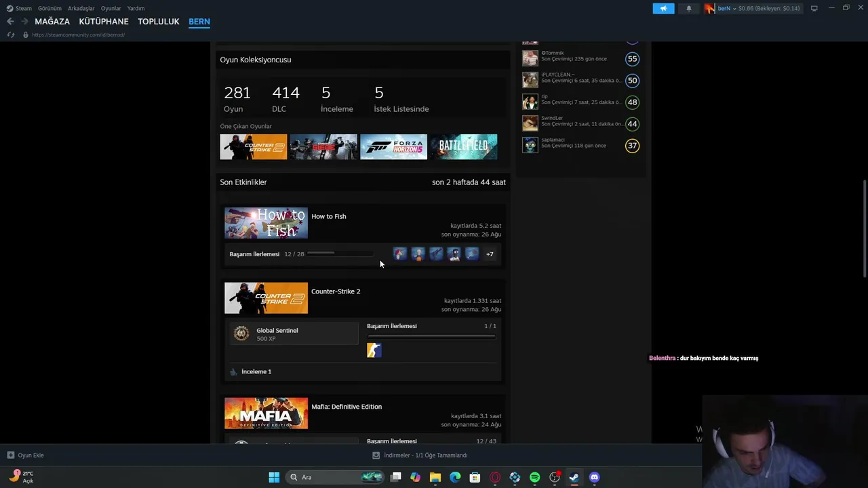The width and height of the screenshot is (868, 488).
Task: Click the 281 Oyun games count
Action: tap(237, 98)
